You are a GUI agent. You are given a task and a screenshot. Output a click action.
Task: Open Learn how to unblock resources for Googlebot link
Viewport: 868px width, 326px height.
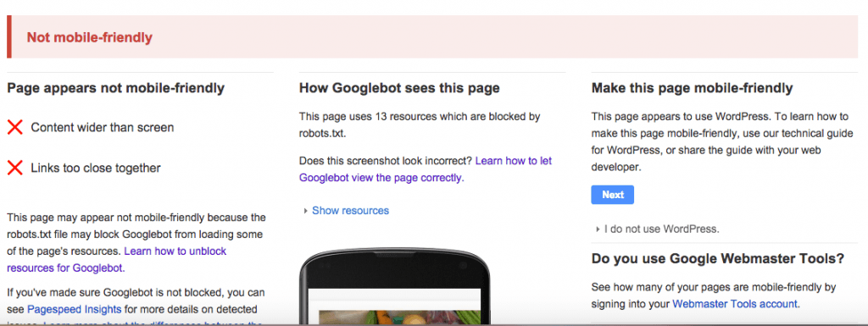point(117,260)
